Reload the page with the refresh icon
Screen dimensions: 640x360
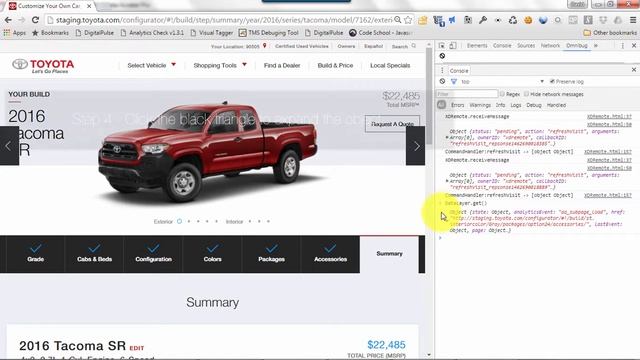(x=36, y=20)
